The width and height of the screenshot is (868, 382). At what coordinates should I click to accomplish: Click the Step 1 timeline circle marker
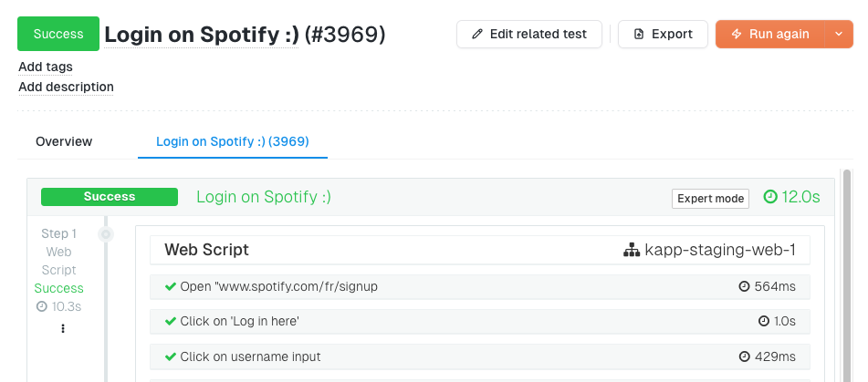click(x=106, y=234)
